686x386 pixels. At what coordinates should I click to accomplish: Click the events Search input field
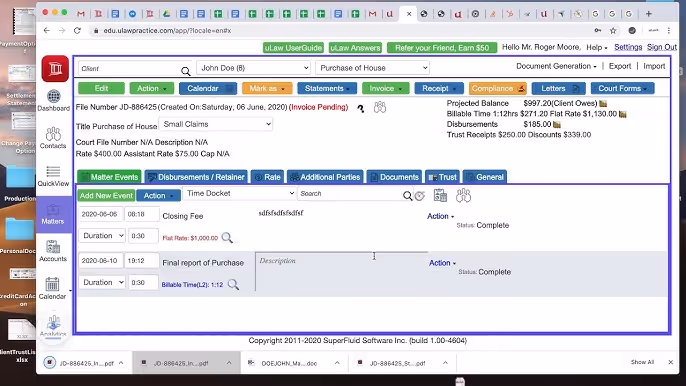pos(350,193)
